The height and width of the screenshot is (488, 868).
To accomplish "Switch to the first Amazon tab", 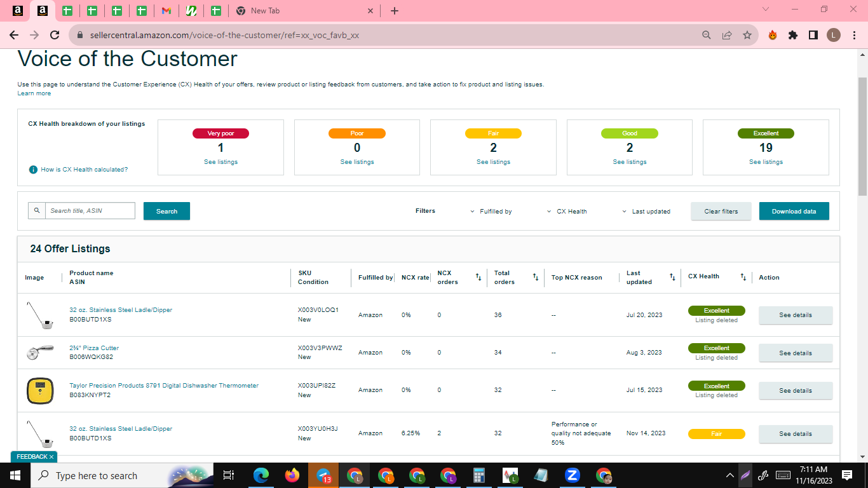I will pyautogui.click(x=18, y=11).
